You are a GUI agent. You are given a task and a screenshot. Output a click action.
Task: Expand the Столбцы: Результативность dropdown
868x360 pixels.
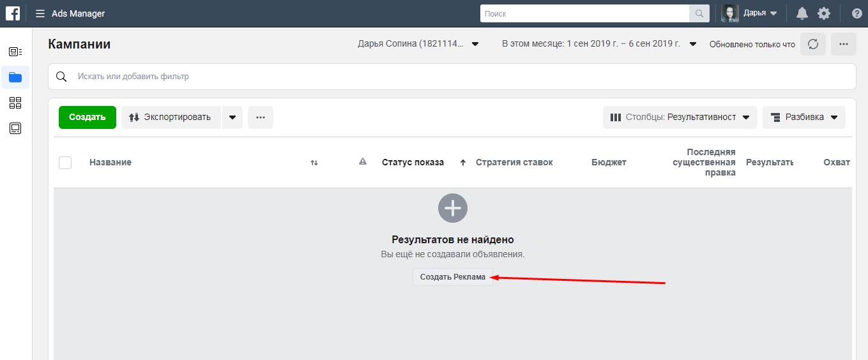tap(680, 117)
